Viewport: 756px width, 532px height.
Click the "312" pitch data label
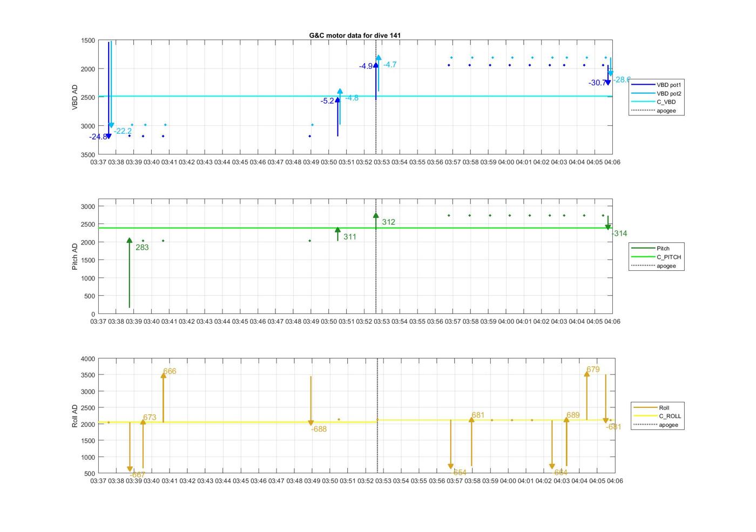(x=388, y=222)
